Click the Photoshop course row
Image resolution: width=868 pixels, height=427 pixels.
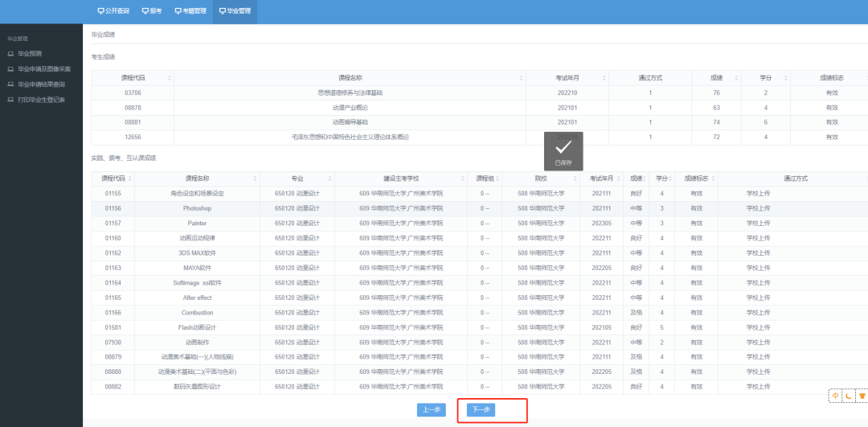pos(197,208)
